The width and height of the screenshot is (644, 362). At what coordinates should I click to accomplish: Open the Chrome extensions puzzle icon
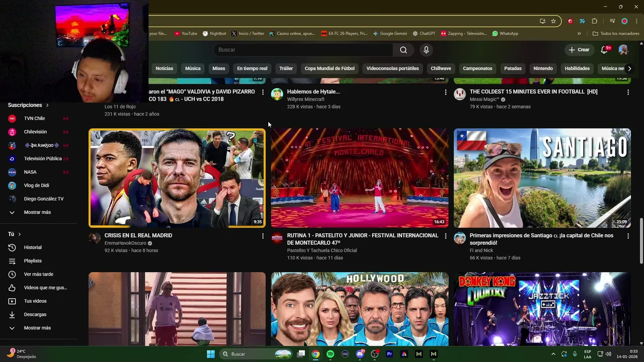(595, 21)
